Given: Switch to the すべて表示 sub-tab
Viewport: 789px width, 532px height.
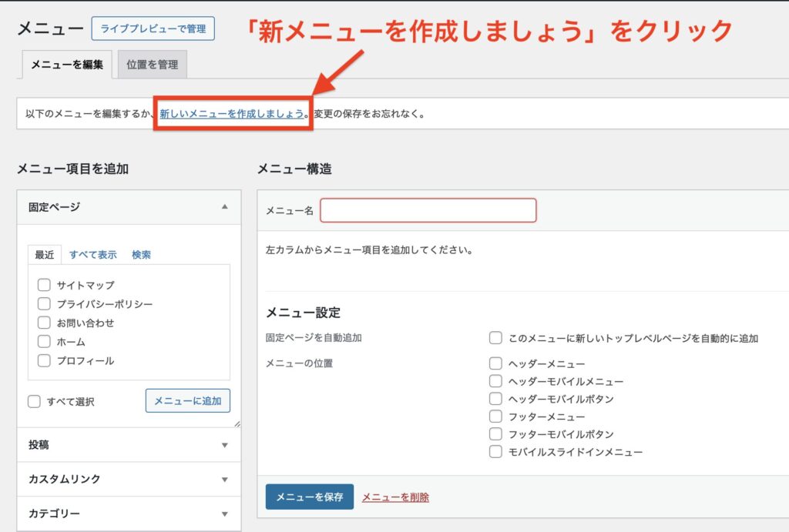Looking at the screenshot, I should click(93, 255).
